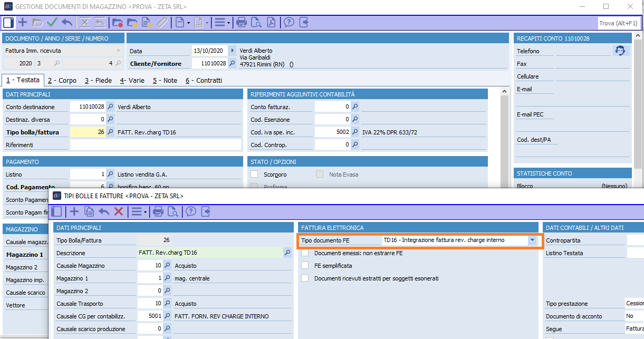This screenshot has width=644, height=339.
Task: Toggle the FE semplificata checkbox
Action: pyautogui.click(x=305, y=266)
